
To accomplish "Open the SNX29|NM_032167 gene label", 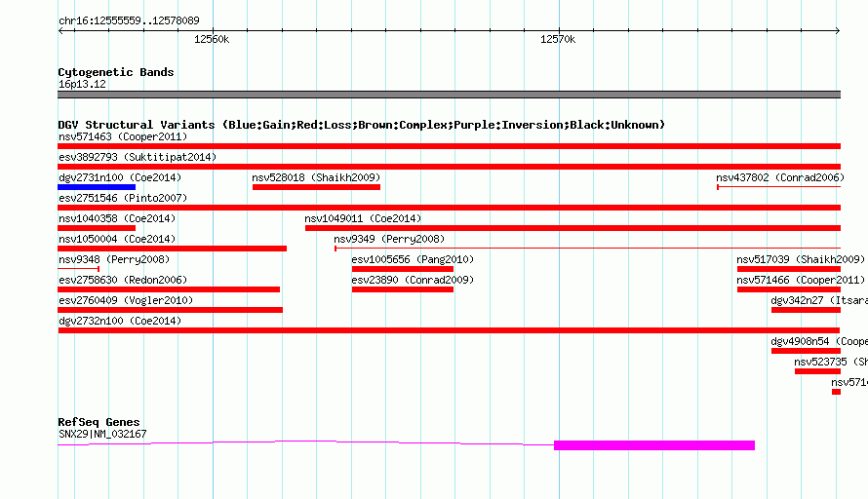I will click(x=102, y=435).
